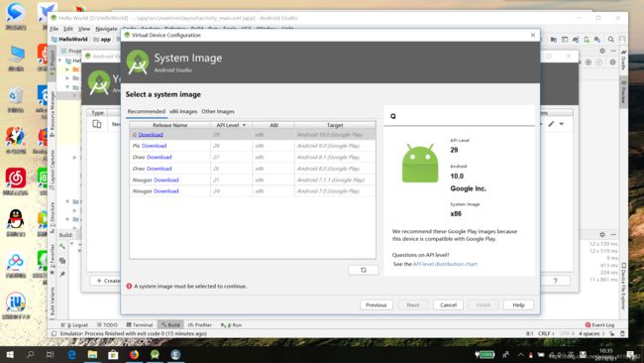Open the Run tool window tab

coord(231,324)
